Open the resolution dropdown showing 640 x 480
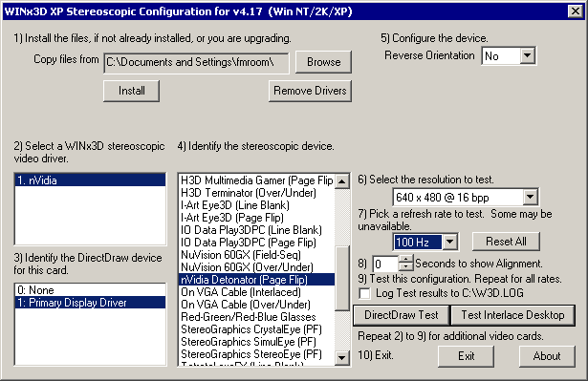This screenshot has width=588, height=381. pyautogui.click(x=530, y=197)
